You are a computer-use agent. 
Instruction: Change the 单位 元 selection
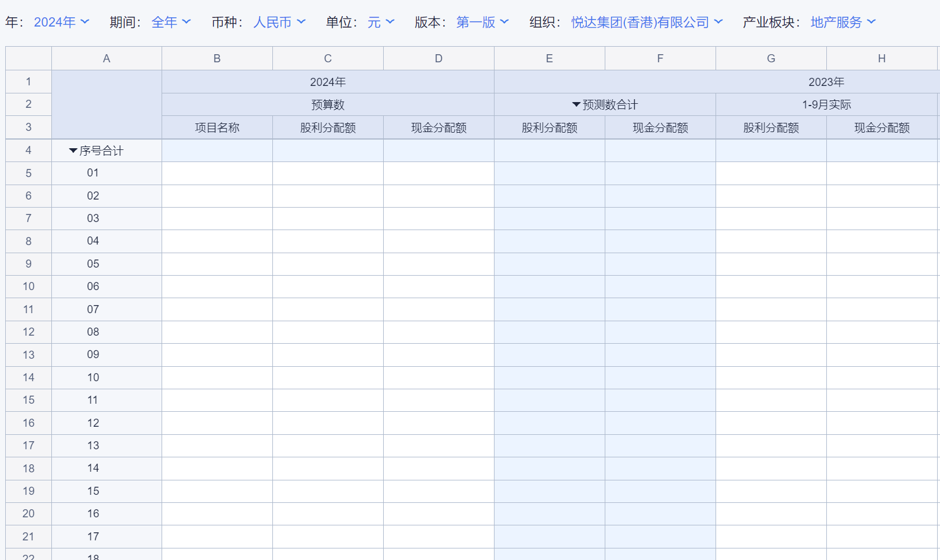coord(381,22)
